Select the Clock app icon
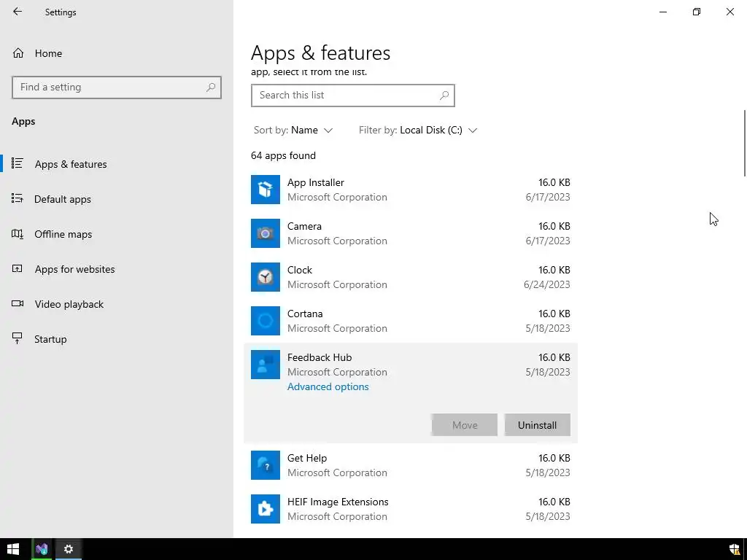This screenshot has height=560, width=747. point(266,277)
